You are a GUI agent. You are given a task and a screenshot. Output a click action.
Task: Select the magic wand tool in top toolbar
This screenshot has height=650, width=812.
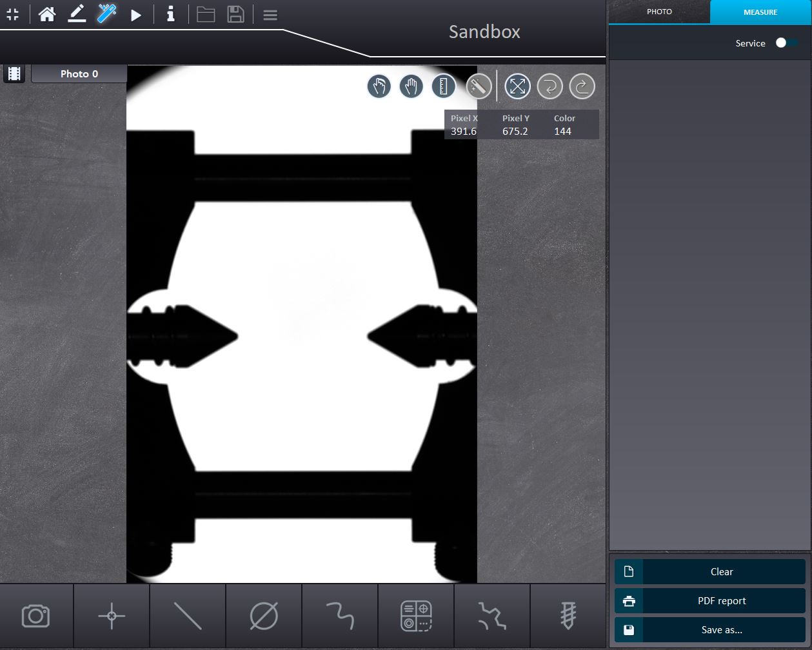[x=106, y=14]
